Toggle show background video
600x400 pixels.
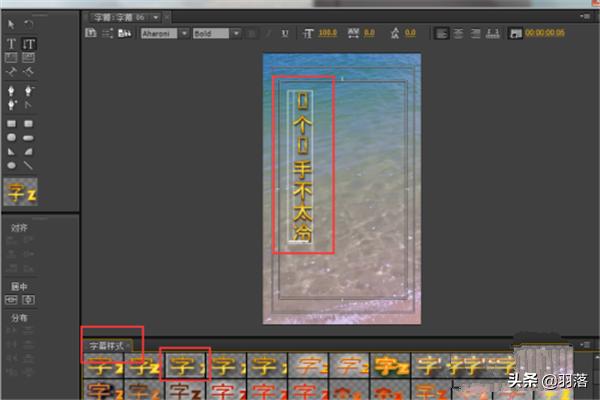pyautogui.click(x=515, y=33)
